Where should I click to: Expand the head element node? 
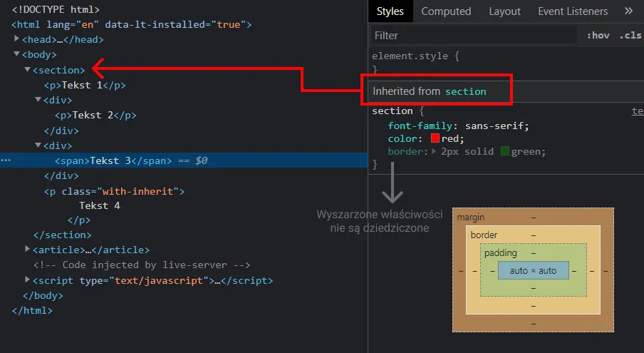point(16,39)
